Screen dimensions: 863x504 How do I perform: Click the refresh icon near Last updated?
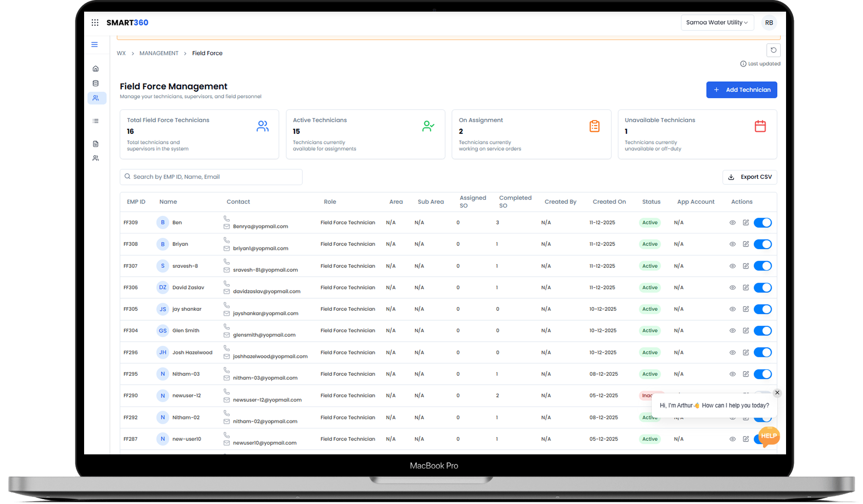pos(773,50)
